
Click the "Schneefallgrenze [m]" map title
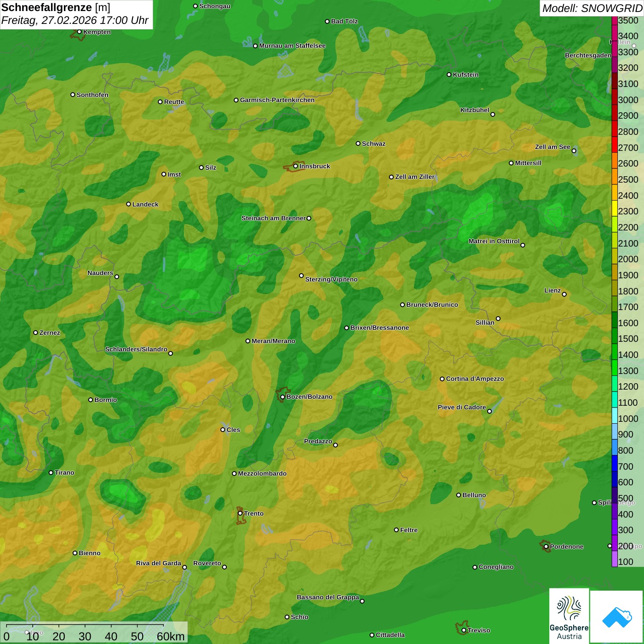[56, 8]
